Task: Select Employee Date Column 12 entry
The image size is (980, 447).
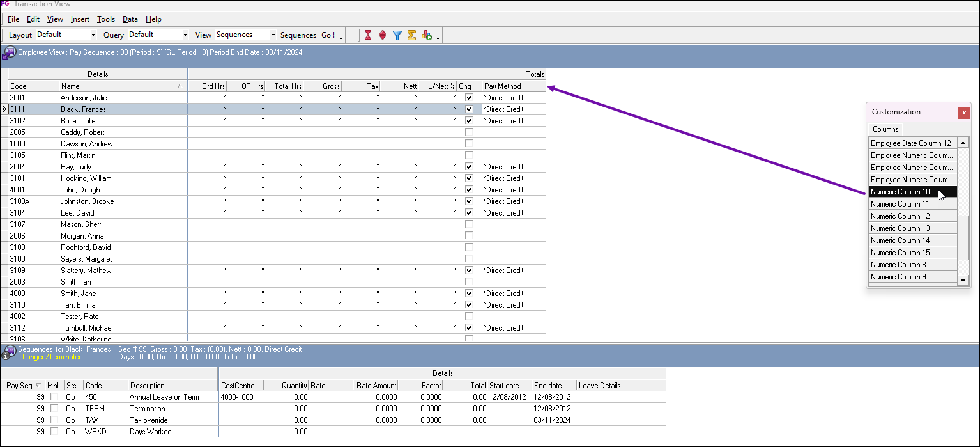Action: 913,143
